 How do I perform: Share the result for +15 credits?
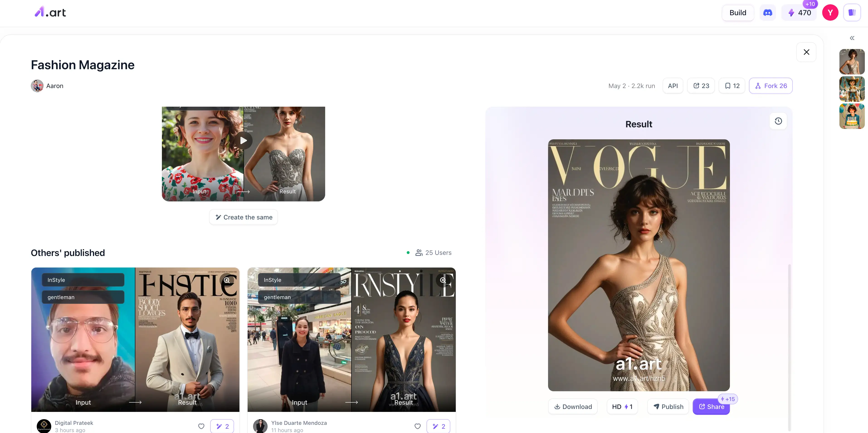[711, 407]
